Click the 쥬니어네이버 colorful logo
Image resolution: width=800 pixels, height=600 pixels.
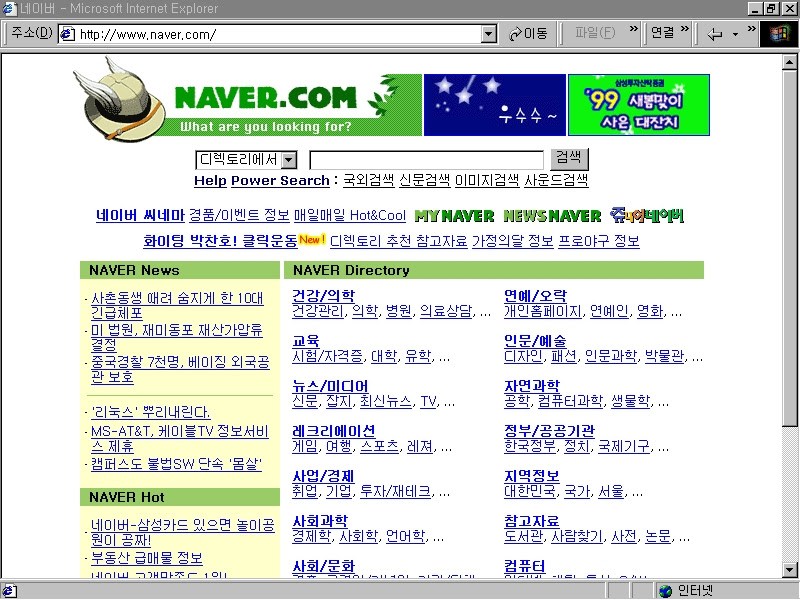click(x=648, y=215)
